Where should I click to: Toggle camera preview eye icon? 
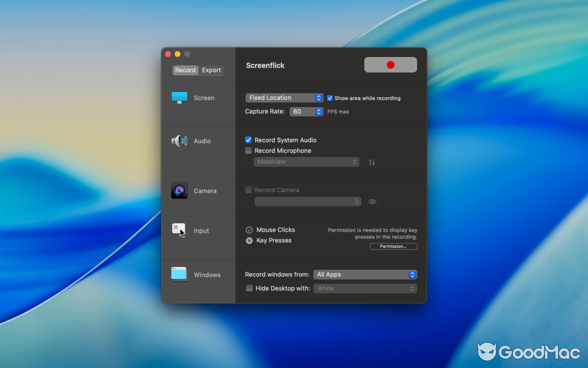pos(373,202)
